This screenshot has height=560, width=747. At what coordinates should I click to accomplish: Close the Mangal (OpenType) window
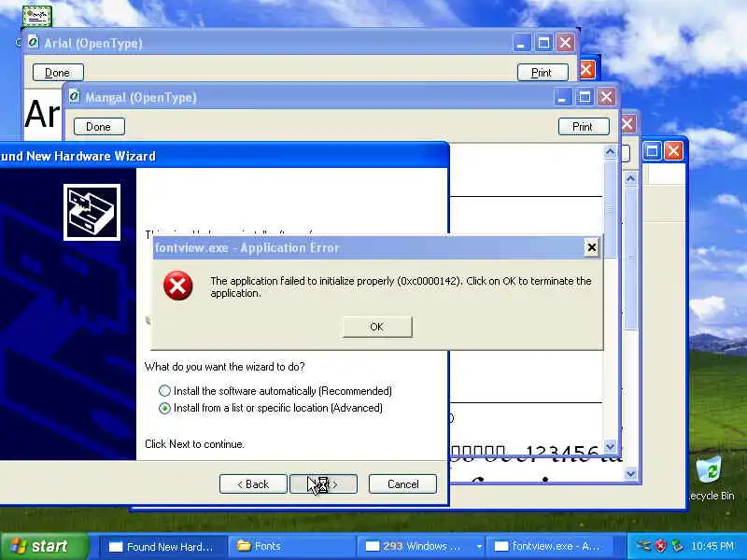[606, 98]
